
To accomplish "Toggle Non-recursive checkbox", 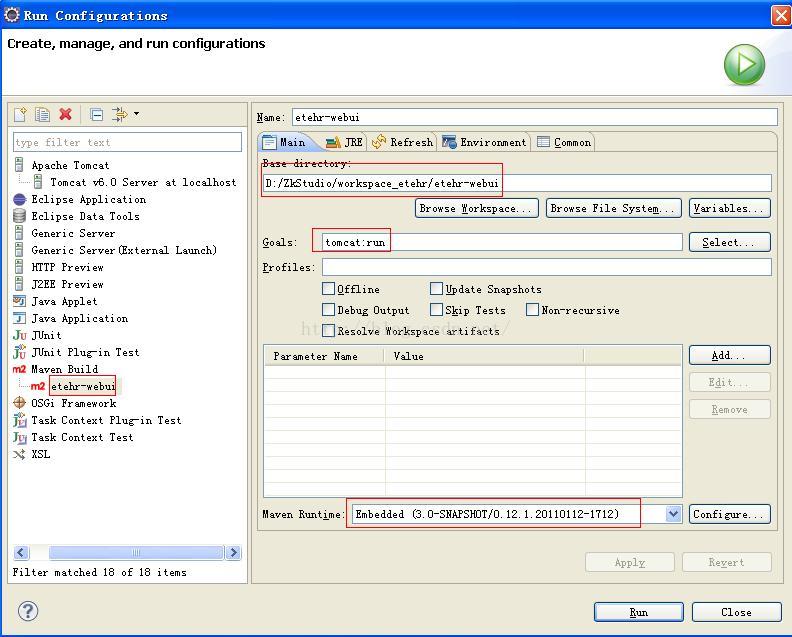I will (532, 309).
